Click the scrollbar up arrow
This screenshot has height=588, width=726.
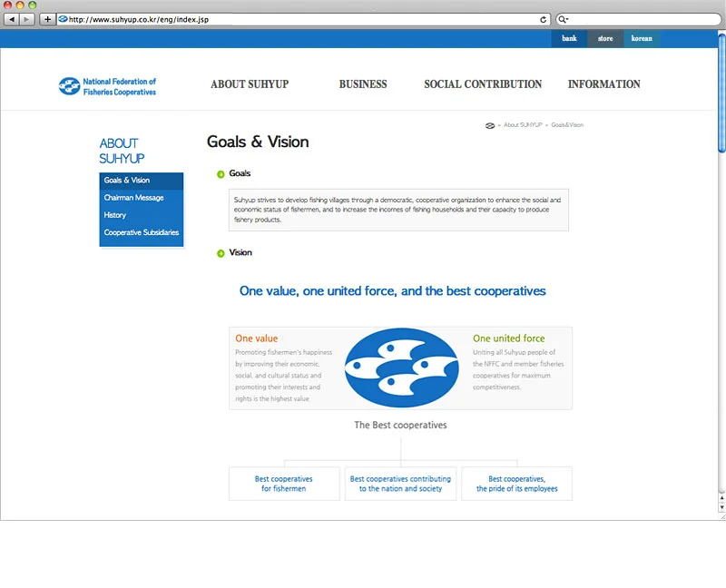(721, 498)
